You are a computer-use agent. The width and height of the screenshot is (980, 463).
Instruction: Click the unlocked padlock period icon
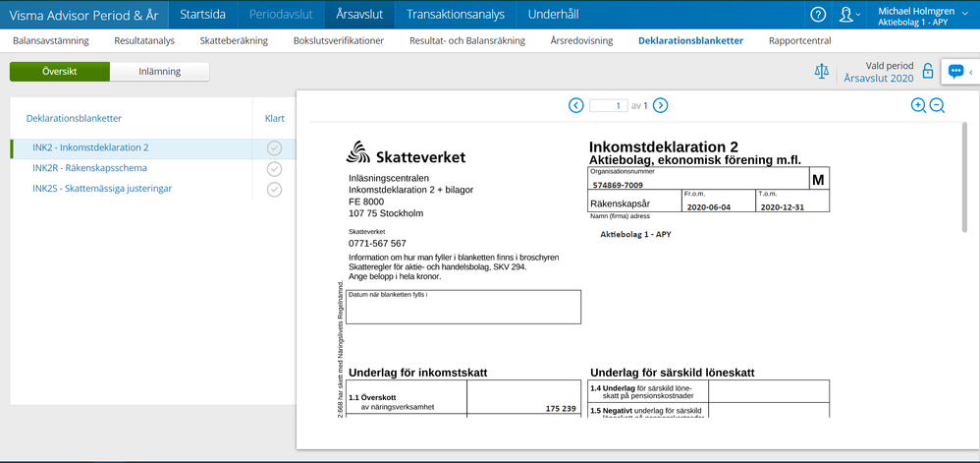pos(927,71)
